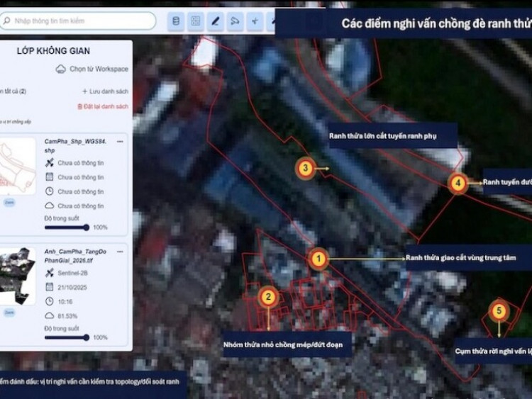
Task: Click the Anh_CamPha_TangDoPhanGiai_2026.tif layer thumbnail
Action: point(17,276)
